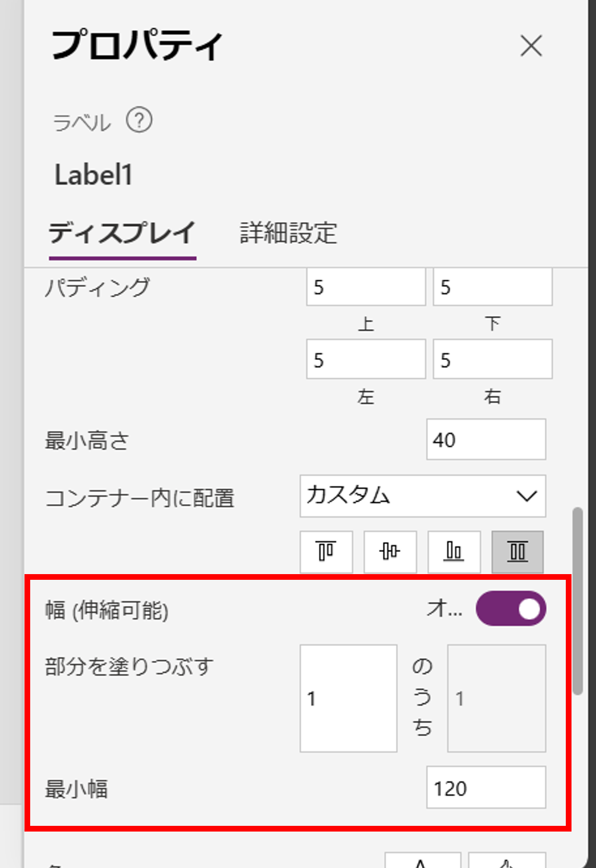Click the top padding field (上)
This screenshot has width=596, height=868.
pyautogui.click(x=366, y=287)
